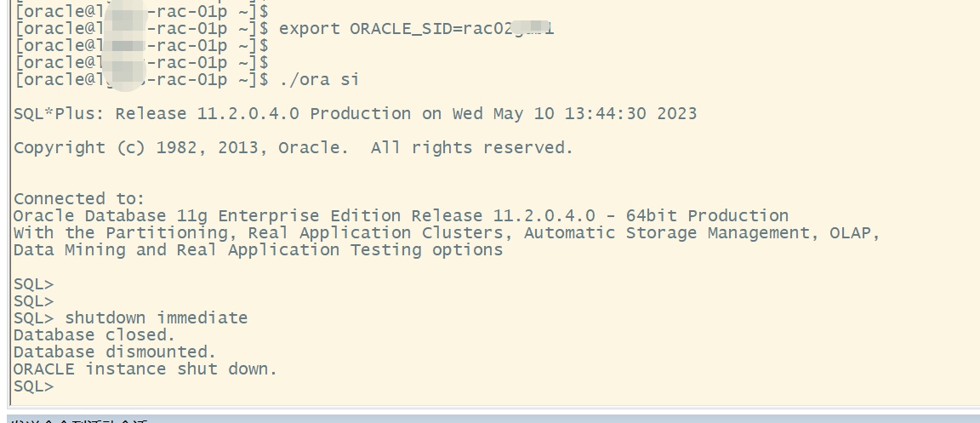Click the timestamp 'Wed May 10 13:44:30 2023'
Viewport: 980px width, 423px height.
(574, 114)
